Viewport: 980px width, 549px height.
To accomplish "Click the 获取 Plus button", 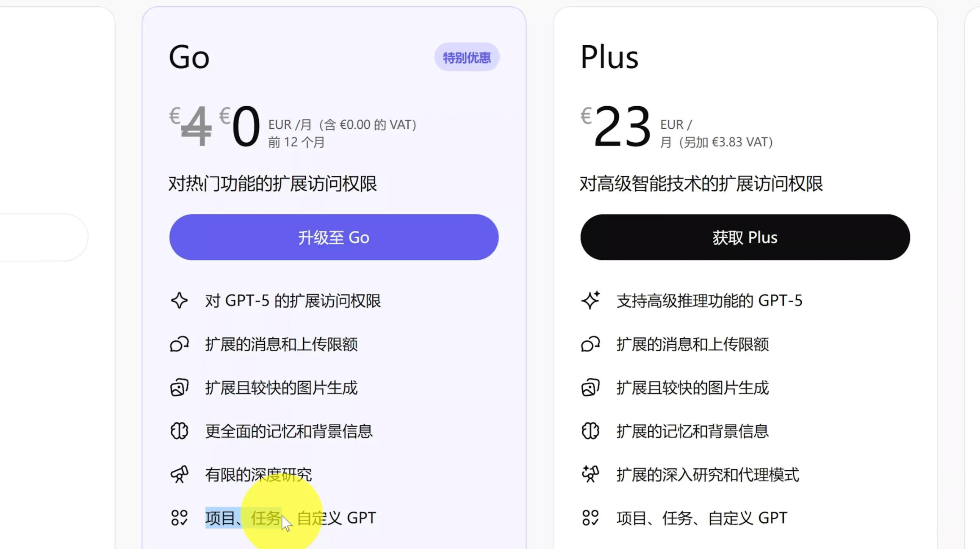I will [745, 237].
